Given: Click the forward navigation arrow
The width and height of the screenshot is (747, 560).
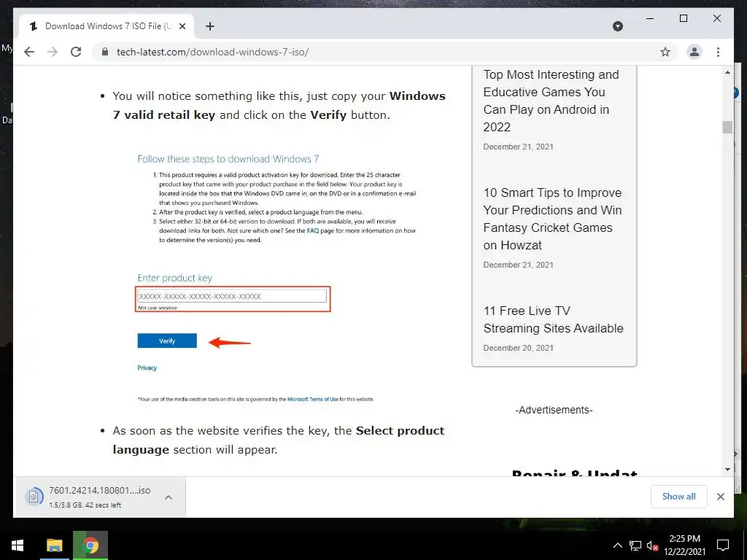Looking at the screenshot, I should tap(53, 52).
